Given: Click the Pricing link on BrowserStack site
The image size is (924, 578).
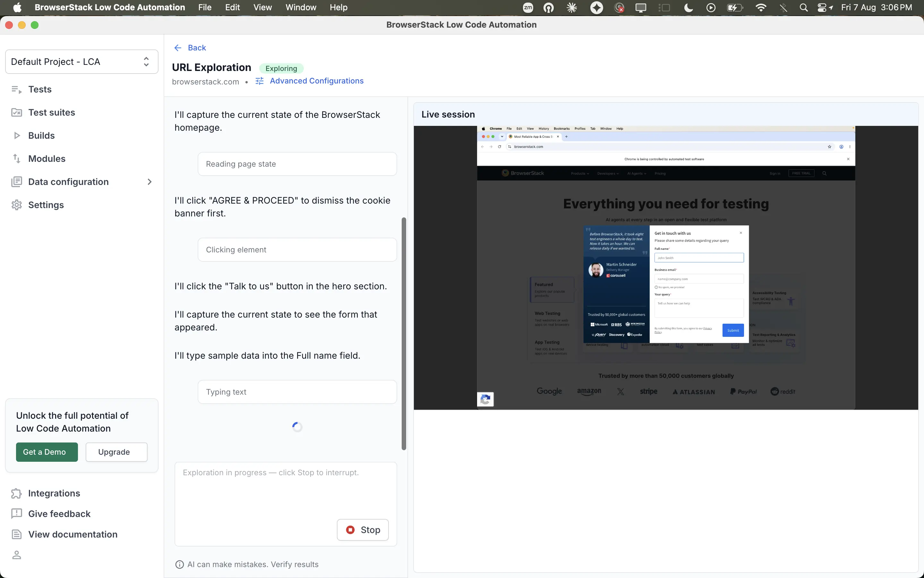Looking at the screenshot, I should pyautogui.click(x=660, y=173).
